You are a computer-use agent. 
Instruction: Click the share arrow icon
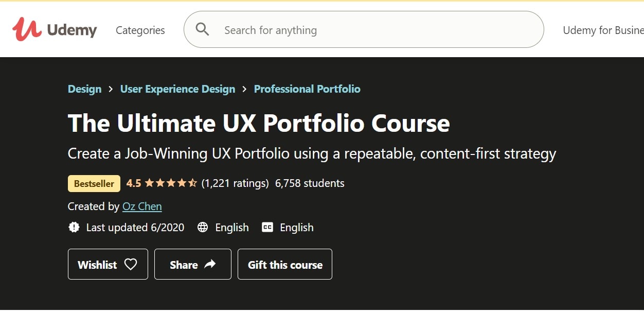click(x=210, y=265)
